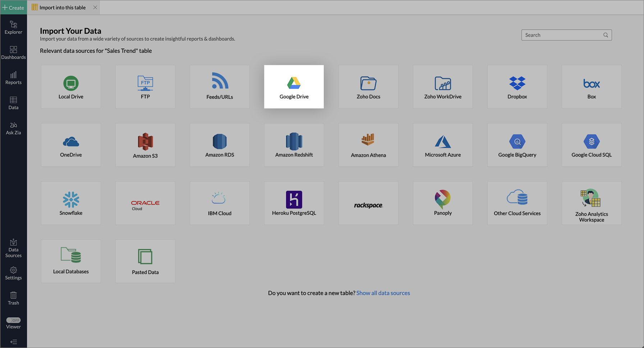Viewport: 644px width, 348px height.
Task: Click the Google BigQuery icon
Action: click(x=517, y=141)
